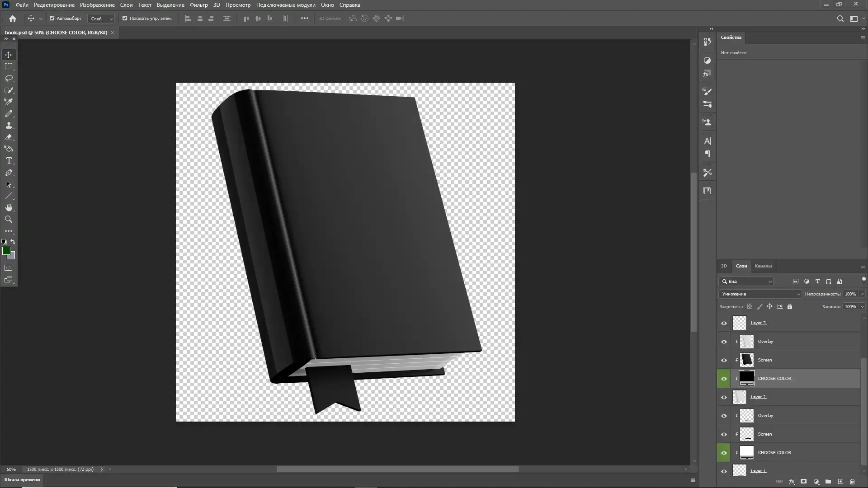Delete layer with trash icon
Screen dimensions: 868x488
[853, 482]
